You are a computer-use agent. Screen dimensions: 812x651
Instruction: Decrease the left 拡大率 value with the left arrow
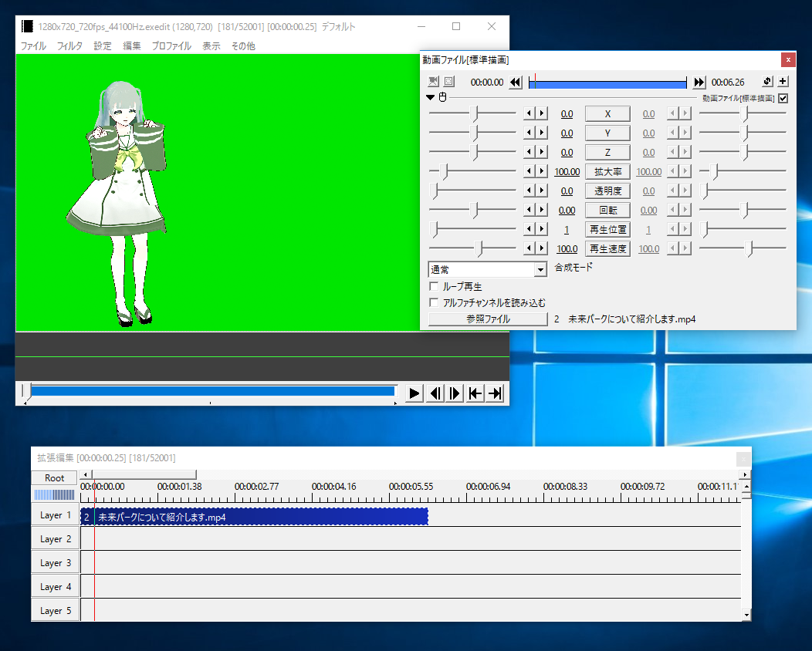tap(529, 170)
